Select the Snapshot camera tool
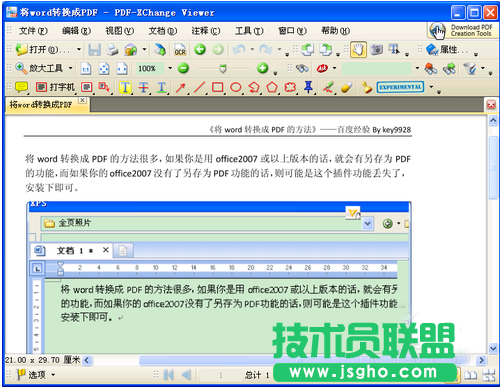The image size is (500, 388). tap(377, 50)
